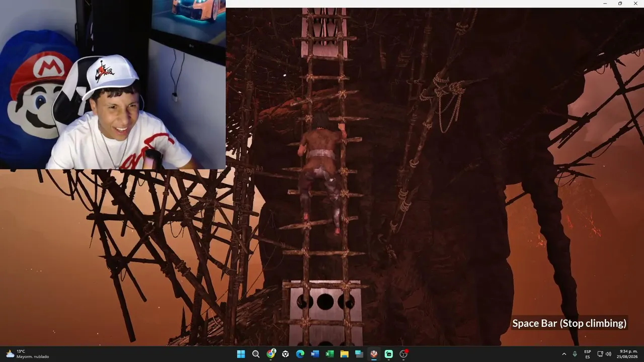Open the green Streamlabs icon in the taskbar
The height and width of the screenshot is (362, 644).
click(x=388, y=354)
